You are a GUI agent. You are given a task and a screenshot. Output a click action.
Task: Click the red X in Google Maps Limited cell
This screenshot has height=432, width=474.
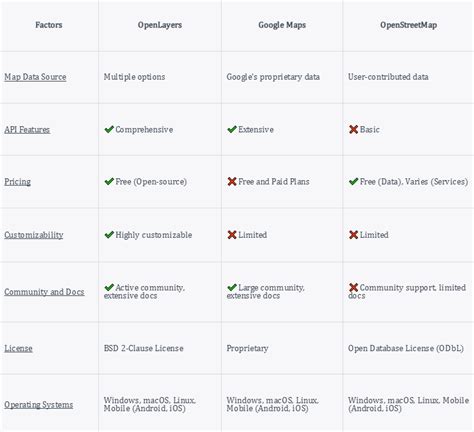click(232, 235)
